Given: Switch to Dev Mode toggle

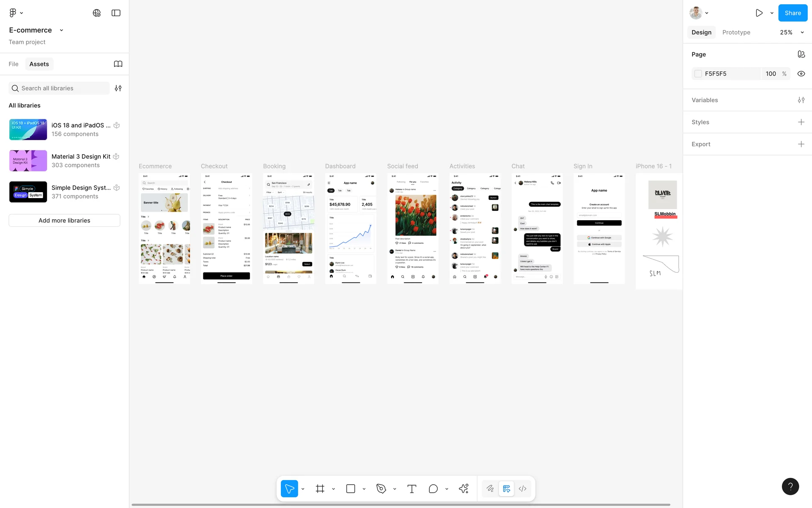Looking at the screenshot, I should point(523,489).
